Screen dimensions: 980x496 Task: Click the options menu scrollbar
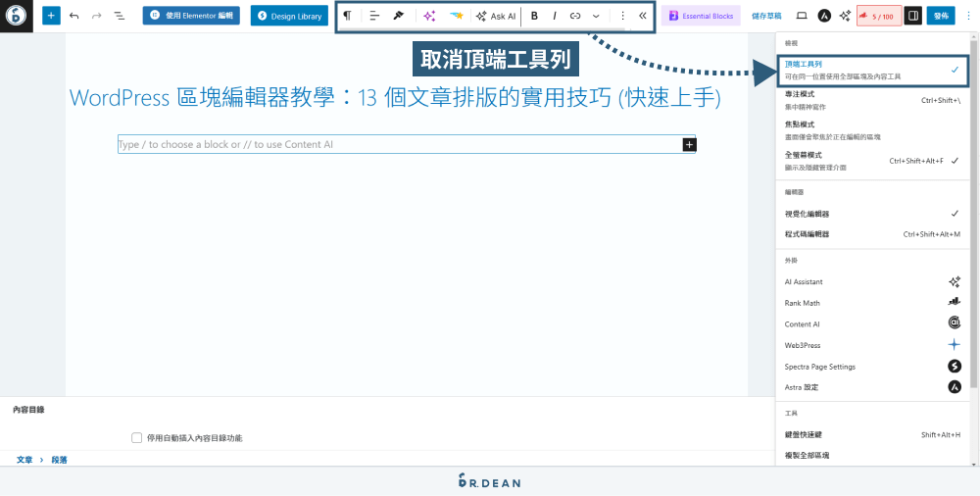coord(974,213)
